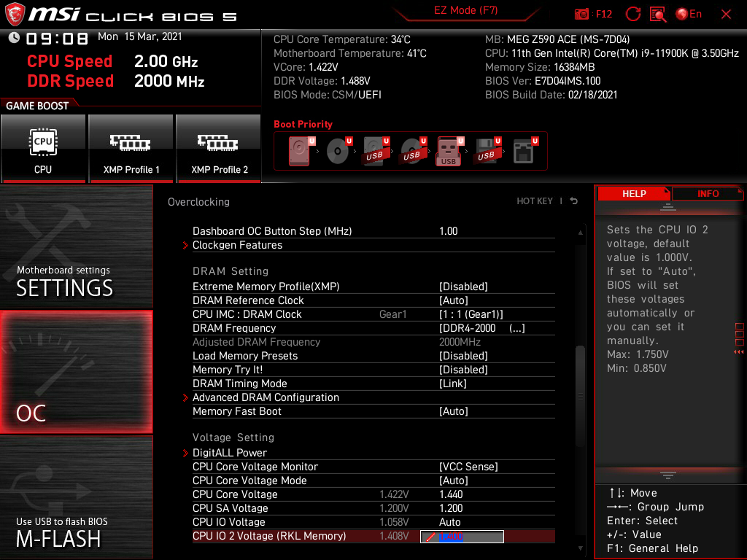Edit CPU SA Voltage value 1.200
The height and width of the screenshot is (560, 747).
click(451, 508)
